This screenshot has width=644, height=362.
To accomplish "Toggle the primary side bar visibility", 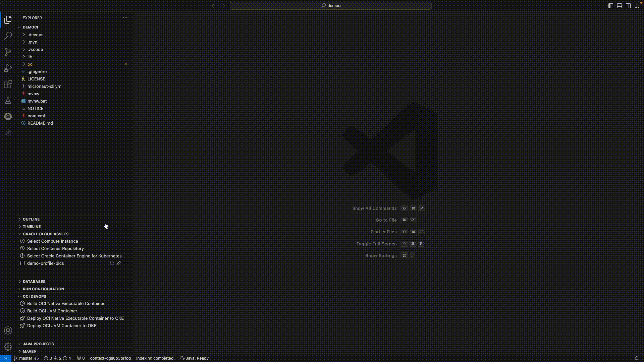I will (610, 6).
